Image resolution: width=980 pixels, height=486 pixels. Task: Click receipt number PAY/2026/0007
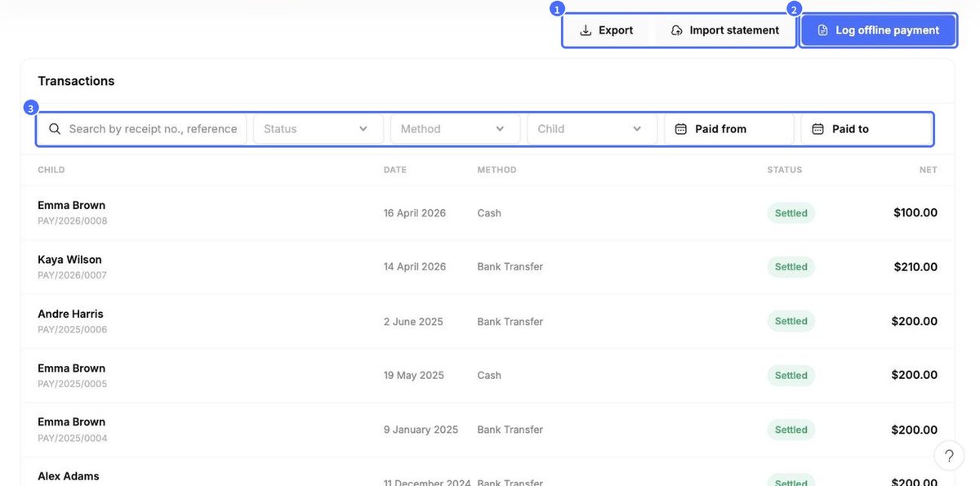click(x=72, y=275)
